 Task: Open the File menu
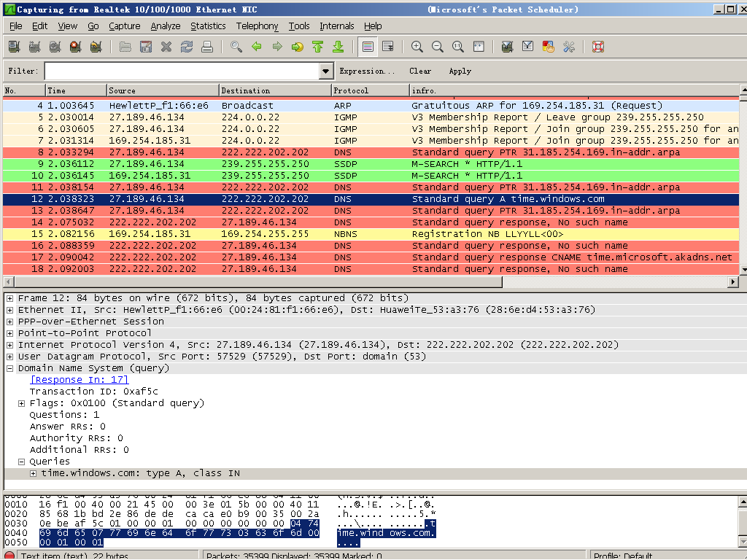(16, 26)
